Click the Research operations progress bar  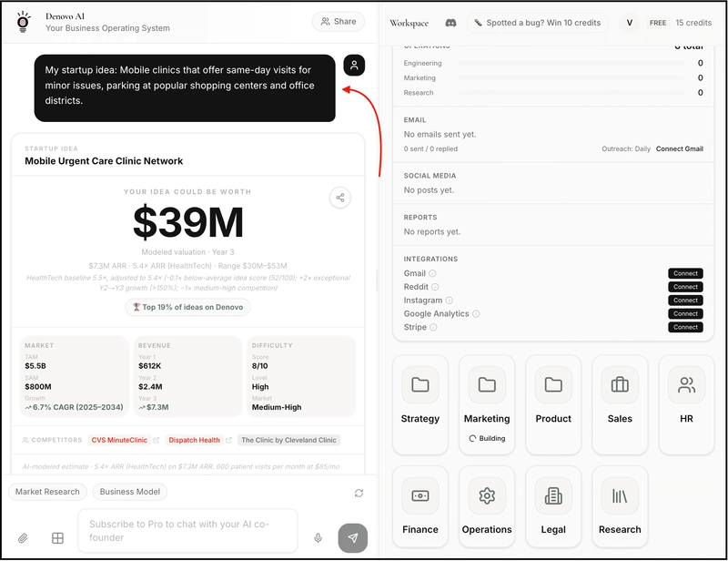(571, 93)
